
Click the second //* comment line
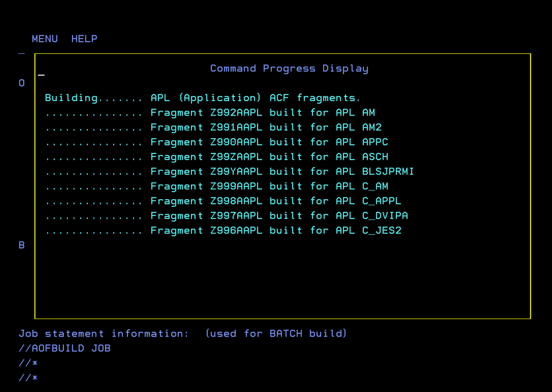[28, 377]
